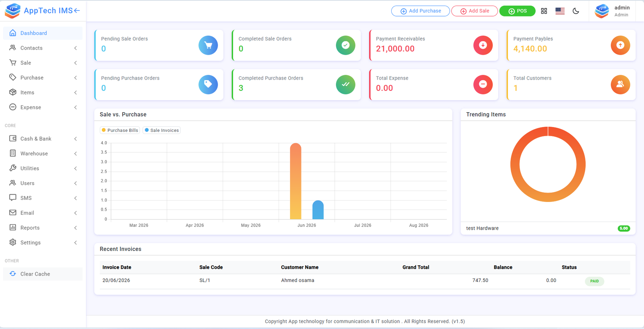Click the Payment Receivables download icon

(x=483, y=45)
